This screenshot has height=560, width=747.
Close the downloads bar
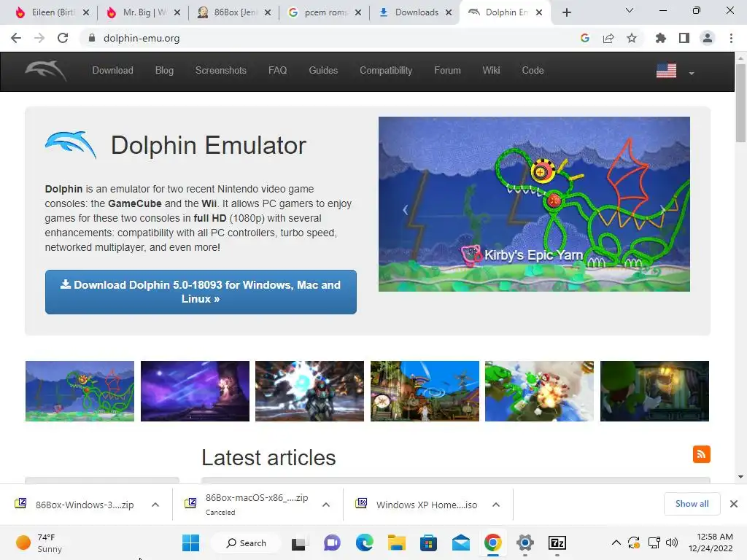click(734, 504)
